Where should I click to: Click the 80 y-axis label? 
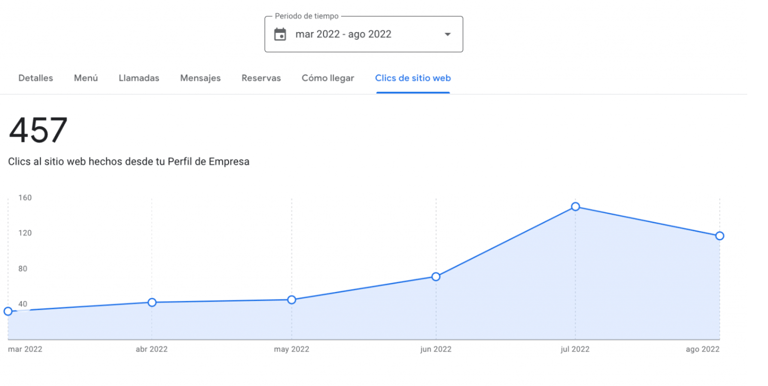[23, 268]
